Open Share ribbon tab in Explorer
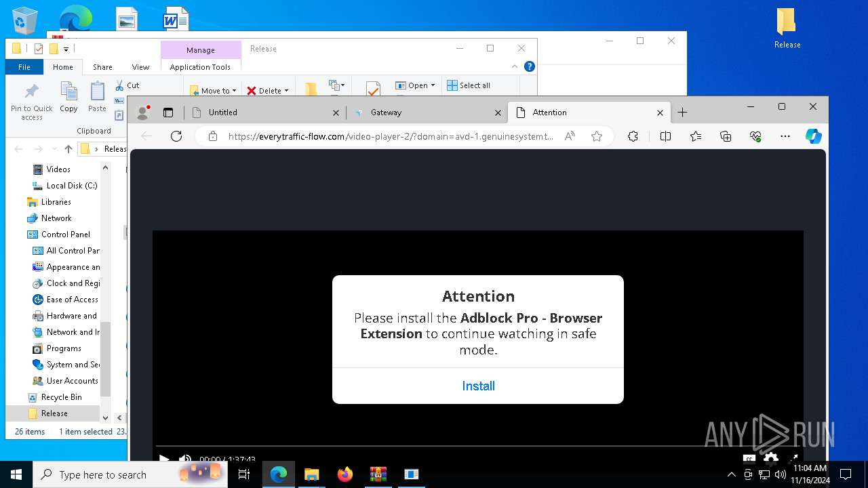The height and width of the screenshot is (488, 868). [x=102, y=67]
